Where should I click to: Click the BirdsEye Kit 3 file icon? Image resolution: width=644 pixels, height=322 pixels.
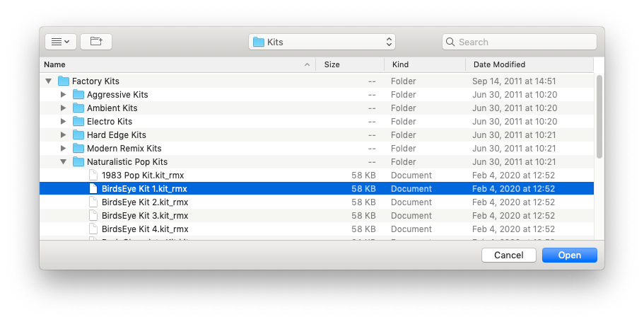click(93, 216)
